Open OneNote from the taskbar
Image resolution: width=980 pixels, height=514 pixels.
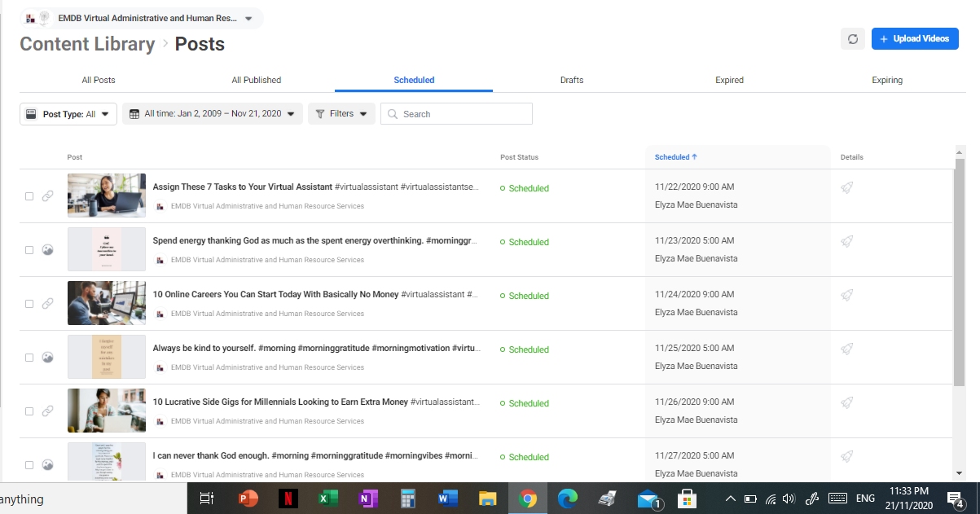[x=367, y=499]
